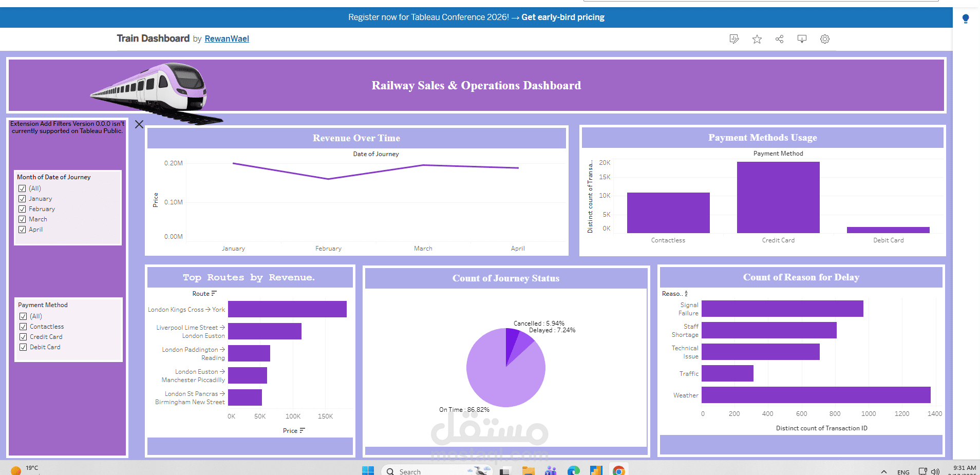The height and width of the screenshot is (475, 980).
Task: Uncheck Credit Card payment method
Action: click(23, 336)
